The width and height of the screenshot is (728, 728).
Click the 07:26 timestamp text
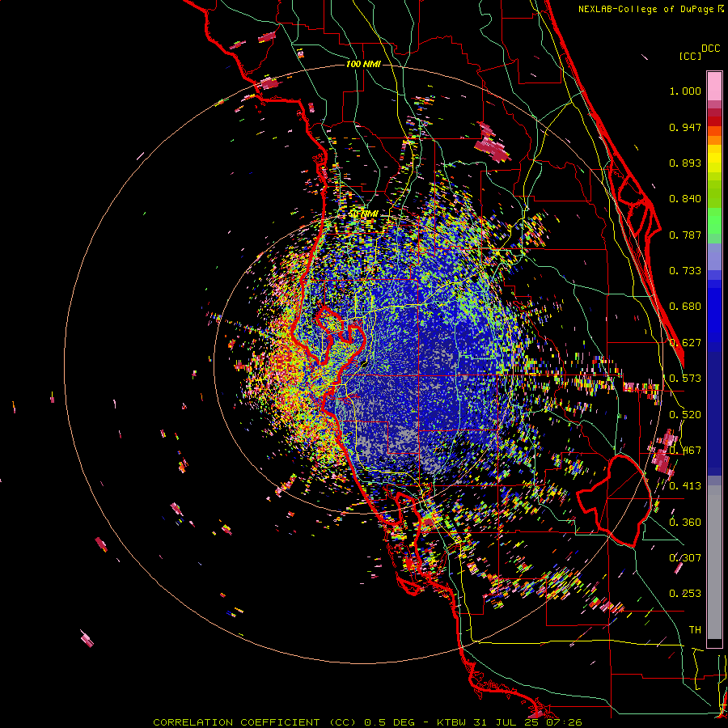pos(563,722)
